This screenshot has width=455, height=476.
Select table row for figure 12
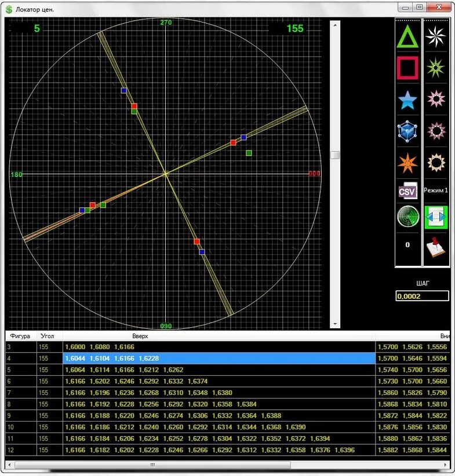(x=228, y=450)
